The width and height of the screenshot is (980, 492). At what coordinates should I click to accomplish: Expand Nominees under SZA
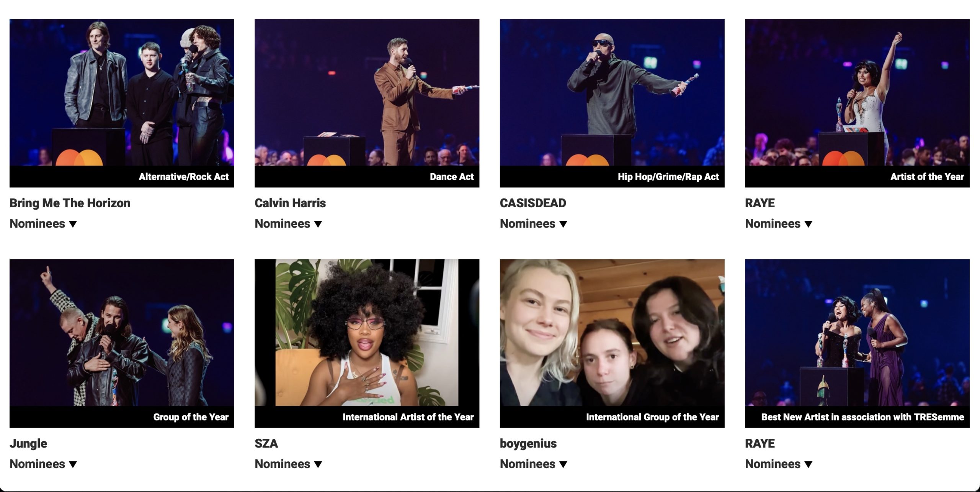288,464
